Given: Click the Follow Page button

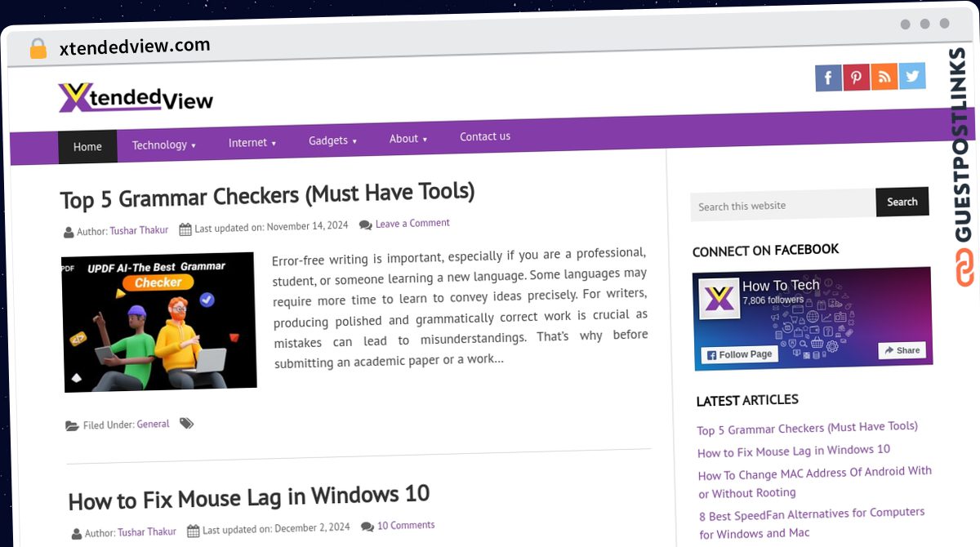Looking at the screenshot, I should click(741, 354).
